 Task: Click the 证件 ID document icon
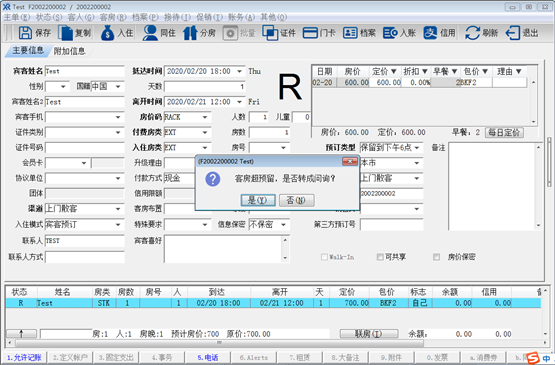(x=270, y=33)
